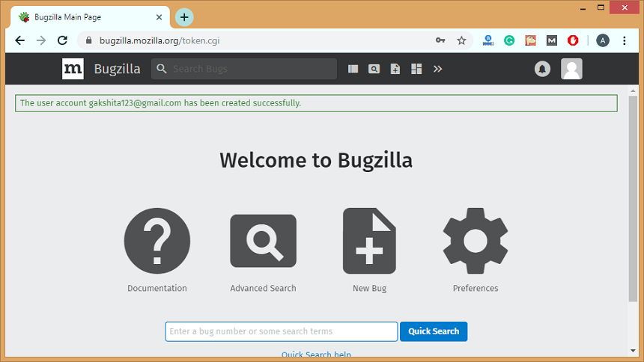Open the Quick Search help link
Image resolution: width=644 pixels, height=362 pixels.
pyautogui.click(x=316, y=355)
